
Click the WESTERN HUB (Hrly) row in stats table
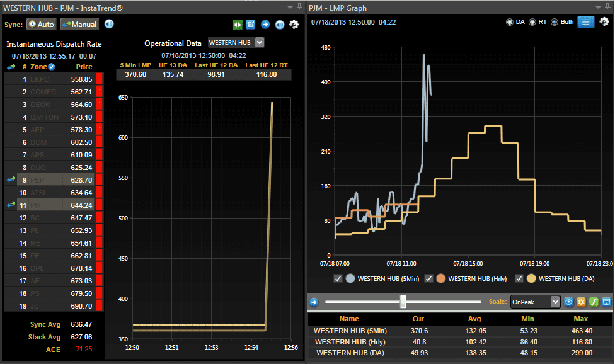(x=461, y=342)
